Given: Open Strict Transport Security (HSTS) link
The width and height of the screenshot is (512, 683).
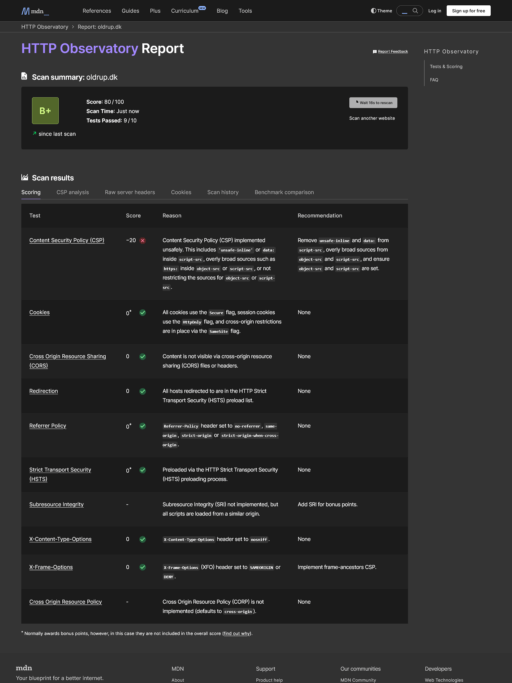Looking at the screenshot, I should (x=60, y=474).
